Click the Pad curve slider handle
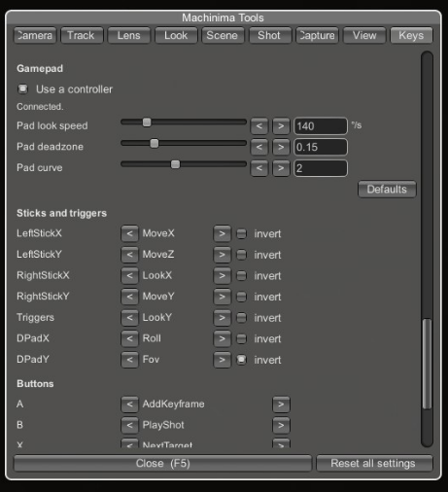The height and width of the screenshot is (492, 448). pyautogui.click(x=175, y=164)
